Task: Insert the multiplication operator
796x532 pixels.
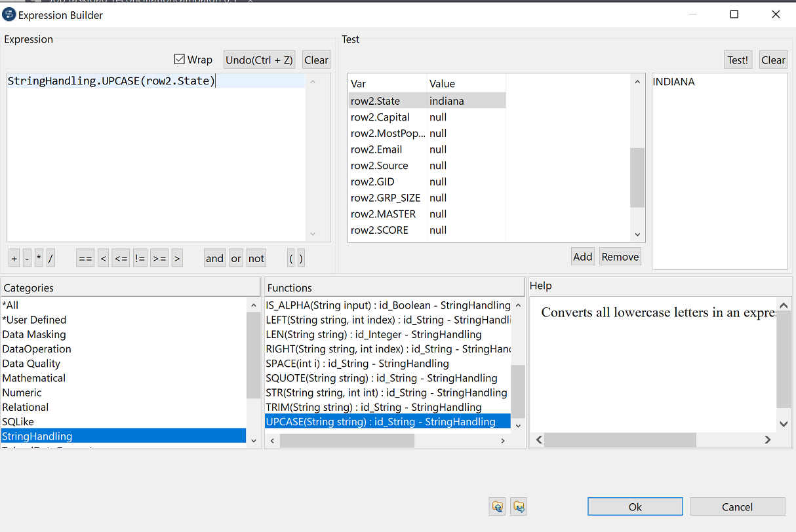Action: coord(38,257)
